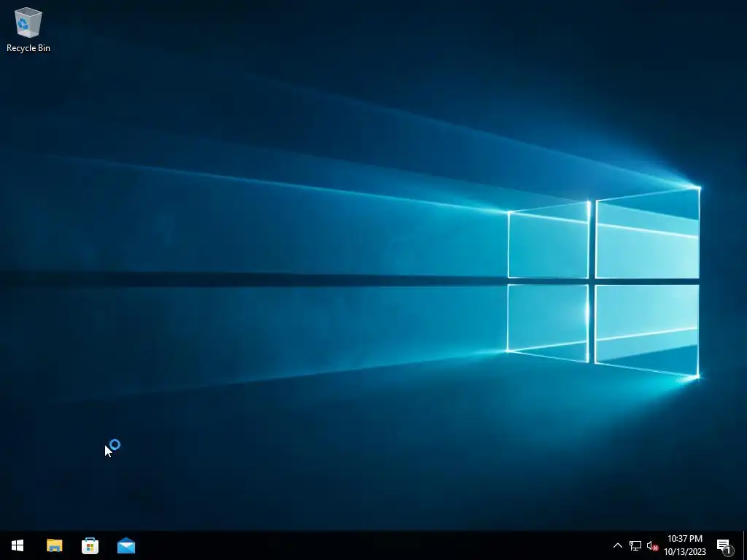The height and width of the screenshot is (560, 747).
Task: Open Microsoft Store from the taskbar
Action: coord(90,545)
